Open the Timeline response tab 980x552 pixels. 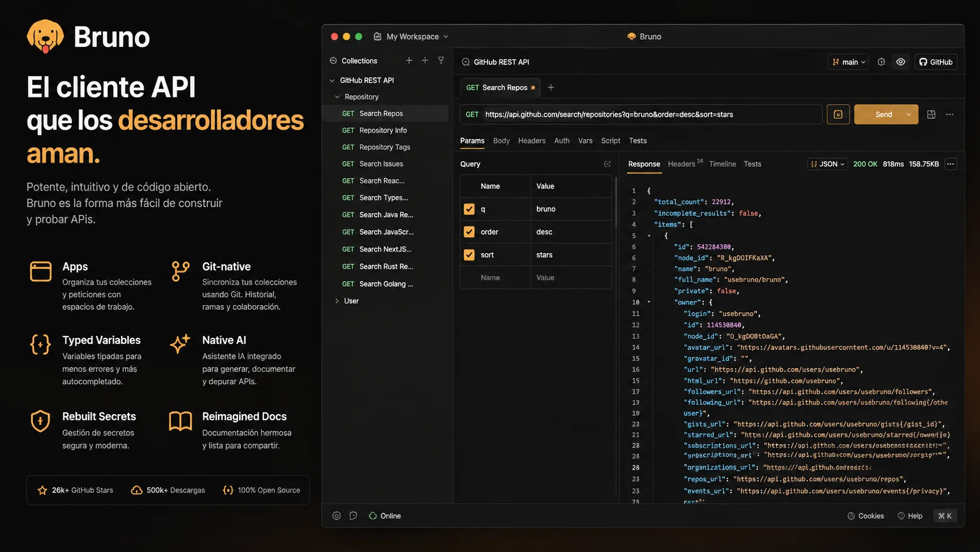722,164
